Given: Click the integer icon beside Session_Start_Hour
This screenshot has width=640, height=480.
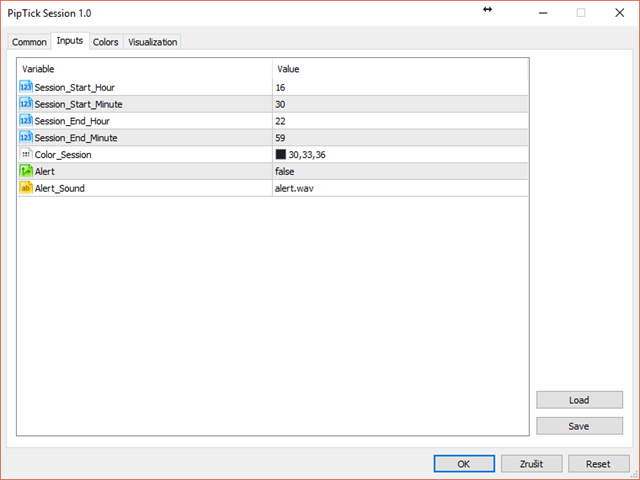Looking at the screenshot, I should coord(26,87).
